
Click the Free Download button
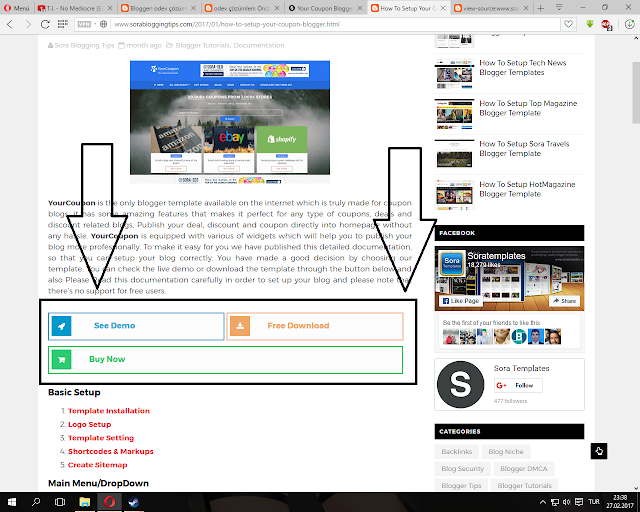[315, 326]
